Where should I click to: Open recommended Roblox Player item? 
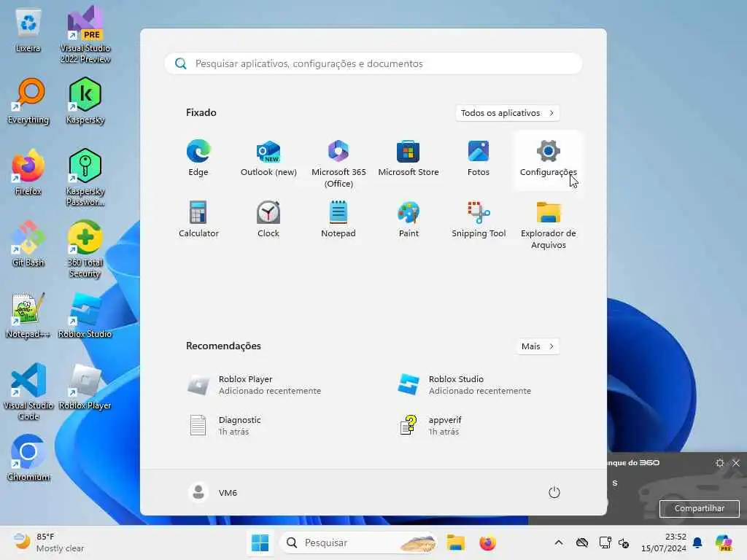(268, 385)
